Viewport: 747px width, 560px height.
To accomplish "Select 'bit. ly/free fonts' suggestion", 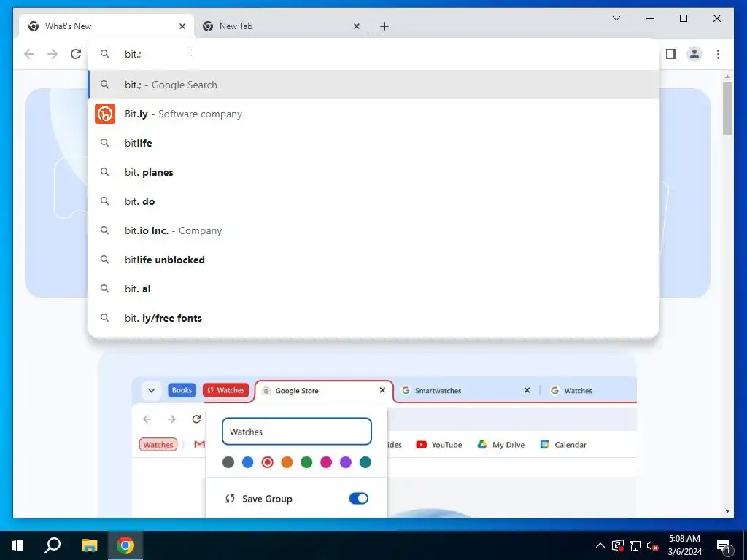I will (373, 318).
